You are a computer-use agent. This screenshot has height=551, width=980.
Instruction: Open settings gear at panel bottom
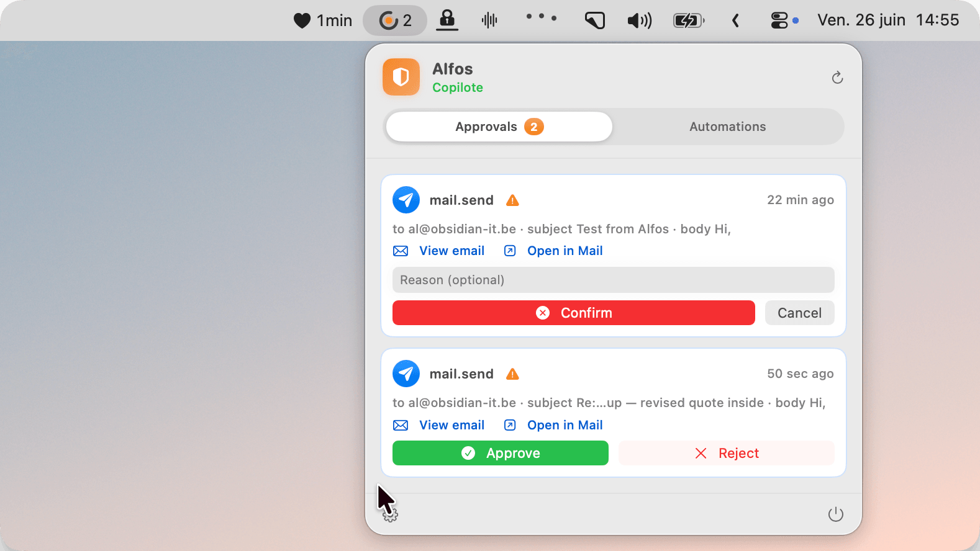click(390, 514)
